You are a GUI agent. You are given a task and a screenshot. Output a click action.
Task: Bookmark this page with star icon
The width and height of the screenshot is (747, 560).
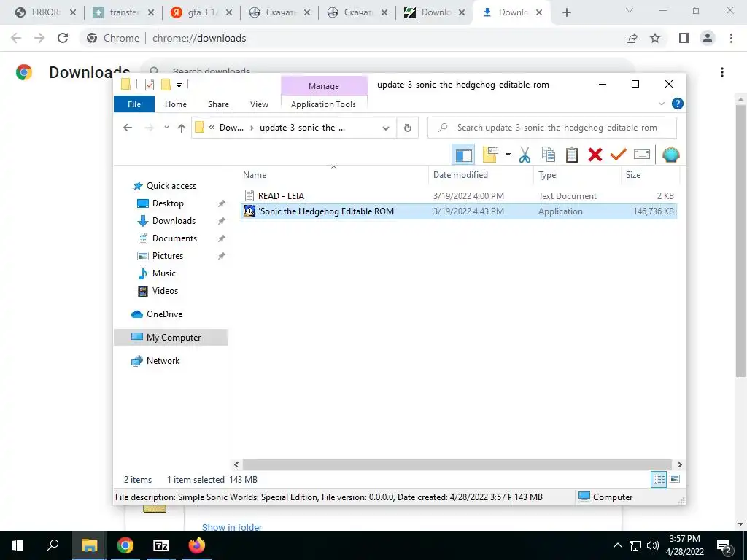655,38
